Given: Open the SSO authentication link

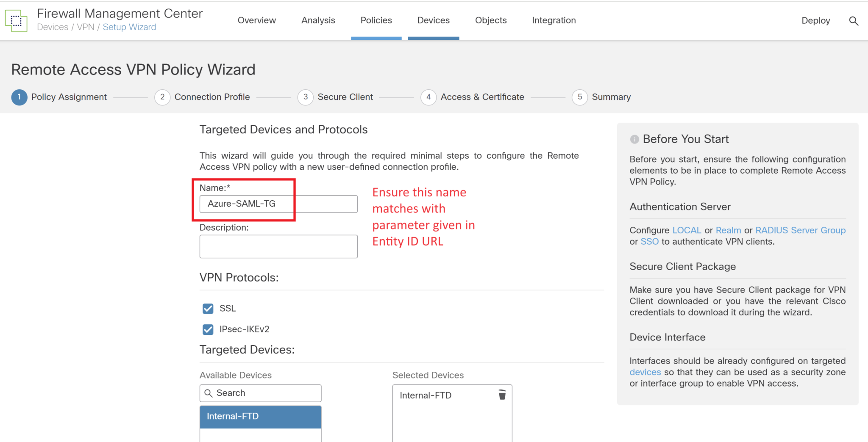Looking at the screenshot, I should tap(649, 241).
